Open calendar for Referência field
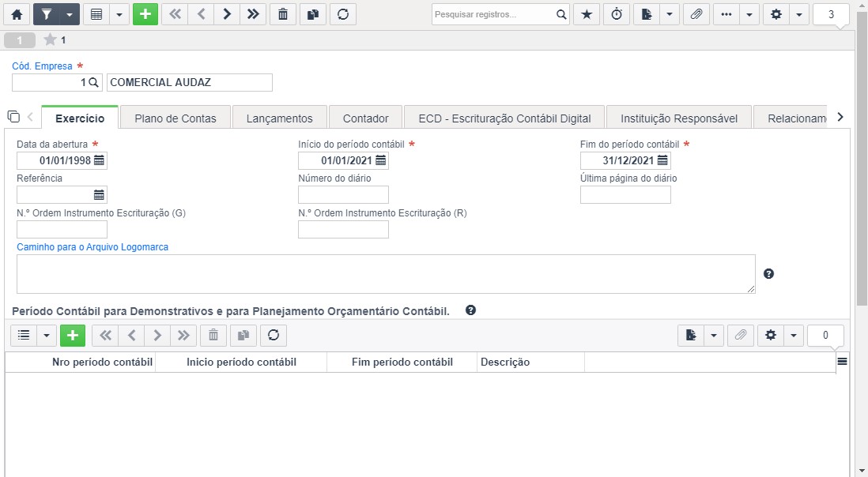 click(99, 194)
